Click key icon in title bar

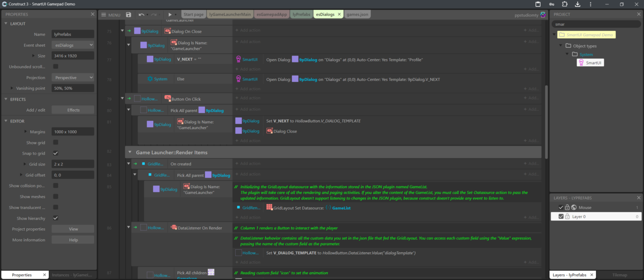(551, 4)
